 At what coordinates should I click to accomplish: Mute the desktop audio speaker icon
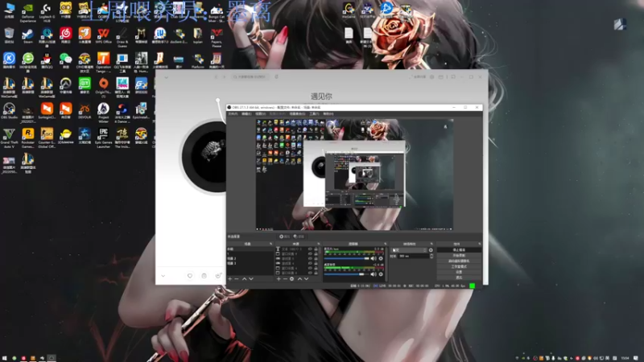tap(374, 274)
